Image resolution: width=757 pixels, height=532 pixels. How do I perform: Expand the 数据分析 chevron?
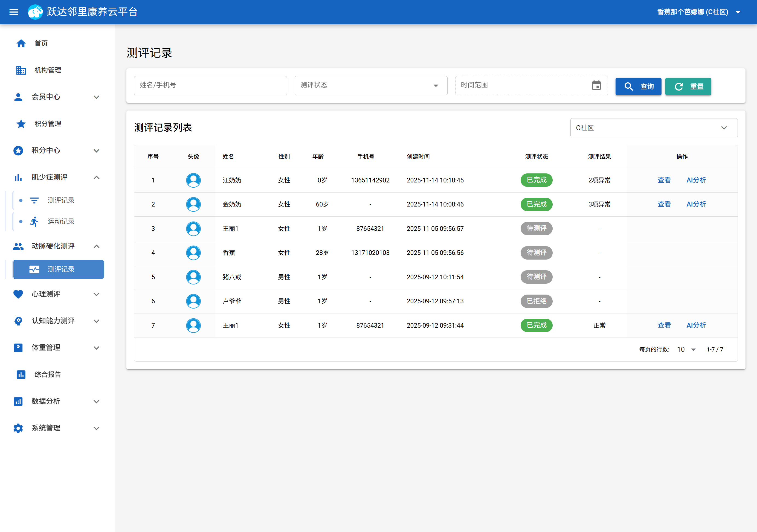pos(96,402)
